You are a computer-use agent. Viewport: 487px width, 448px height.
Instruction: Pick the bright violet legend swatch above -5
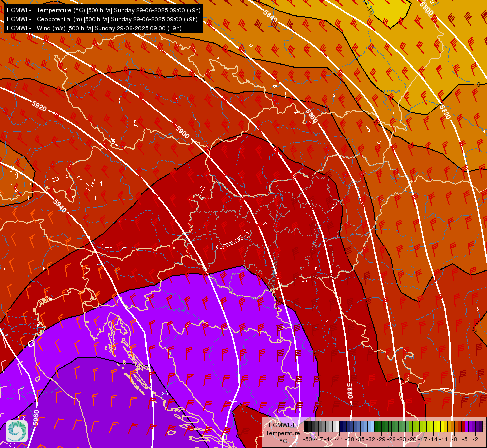click(x=467, y=426)
